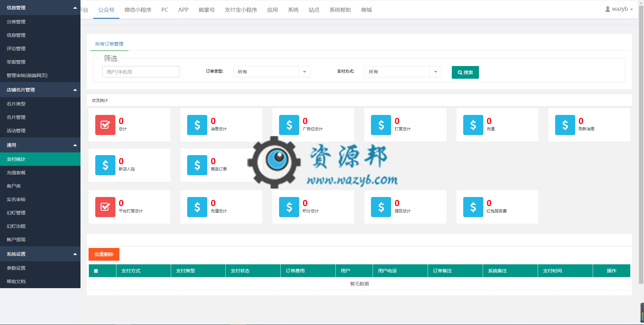Open the 商城 top tab
The image size is (644, 325).
[366, 10]
